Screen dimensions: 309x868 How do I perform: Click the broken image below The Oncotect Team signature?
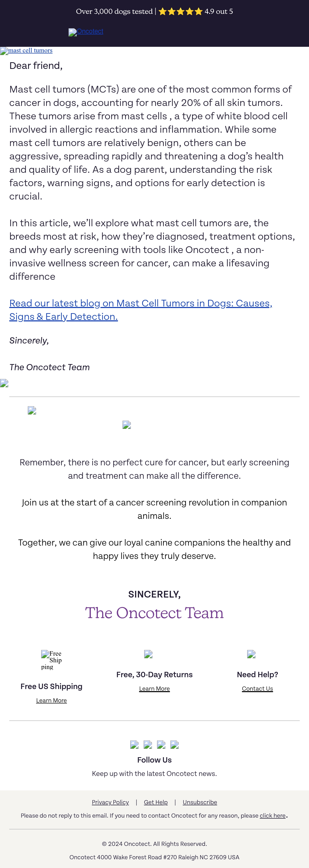(x=4, y=383)
